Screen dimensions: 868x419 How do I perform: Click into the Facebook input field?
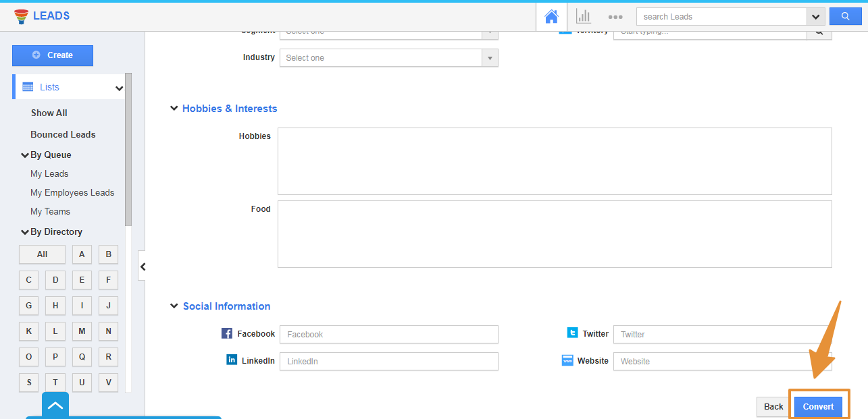388,335
